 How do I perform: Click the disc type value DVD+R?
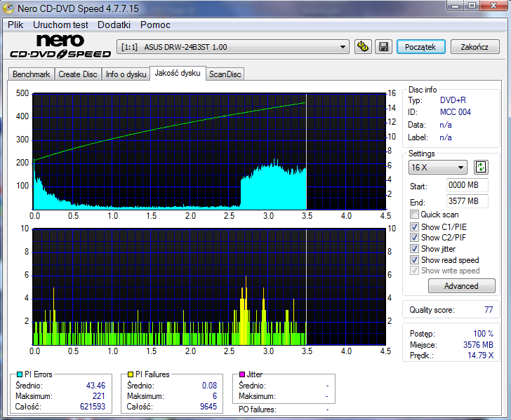click(x=453, y=100)
